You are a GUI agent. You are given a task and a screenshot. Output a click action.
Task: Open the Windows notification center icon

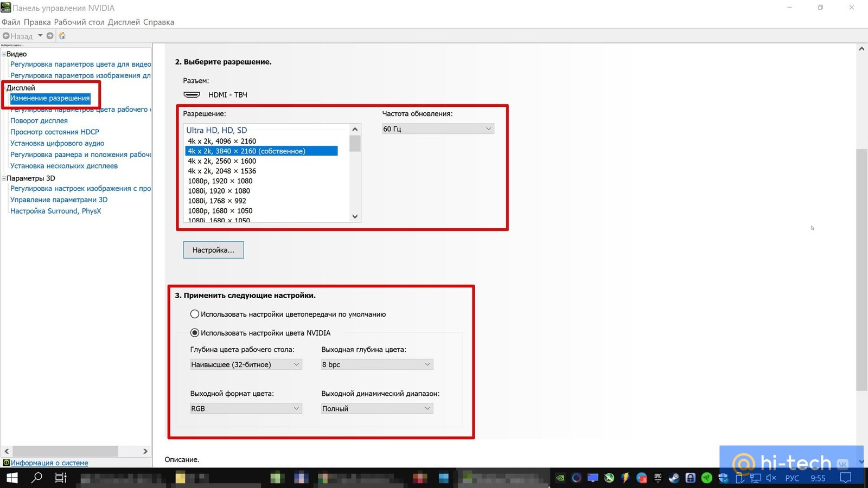pyautogui.click(x=845, y=478)
